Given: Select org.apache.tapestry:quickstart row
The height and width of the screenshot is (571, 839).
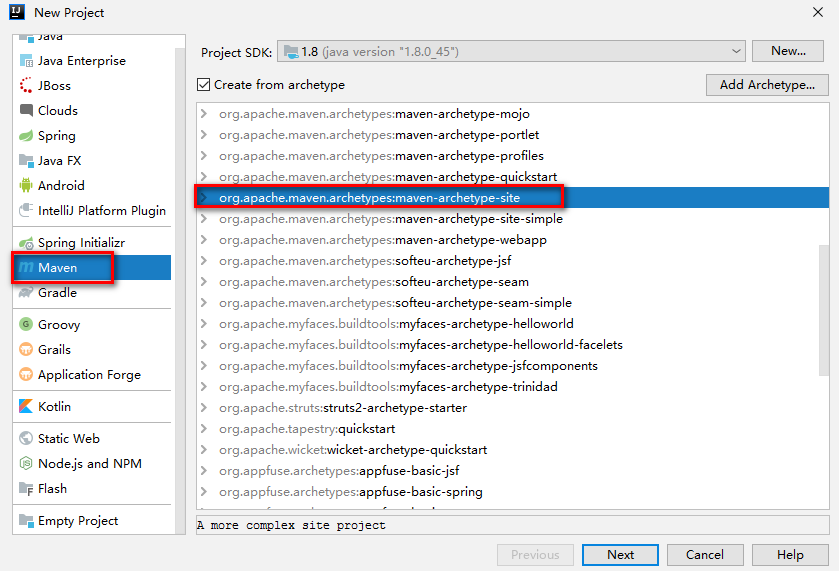Looking at the screenshot, I should (513, 429).
